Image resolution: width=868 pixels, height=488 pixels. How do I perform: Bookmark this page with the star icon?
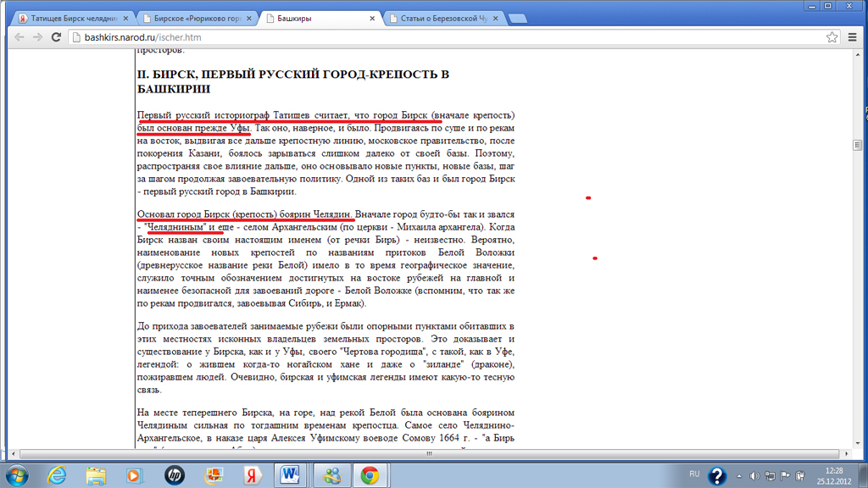click(832, 37)
